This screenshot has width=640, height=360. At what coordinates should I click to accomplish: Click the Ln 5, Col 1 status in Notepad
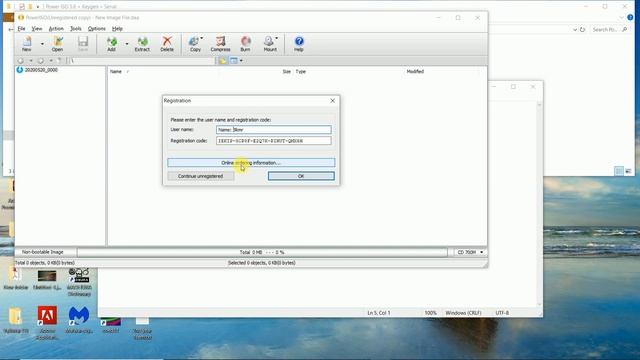(x=379, y=313)
